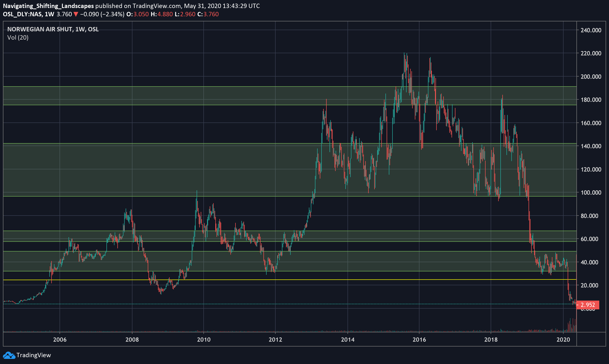609x364 pixels.
Task: Click the 2016 time axis label
Action: 419,339
